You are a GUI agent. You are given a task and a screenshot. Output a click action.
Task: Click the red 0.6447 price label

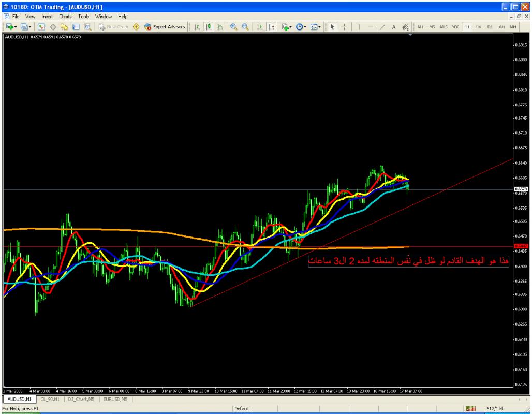[x=521, y=246]
